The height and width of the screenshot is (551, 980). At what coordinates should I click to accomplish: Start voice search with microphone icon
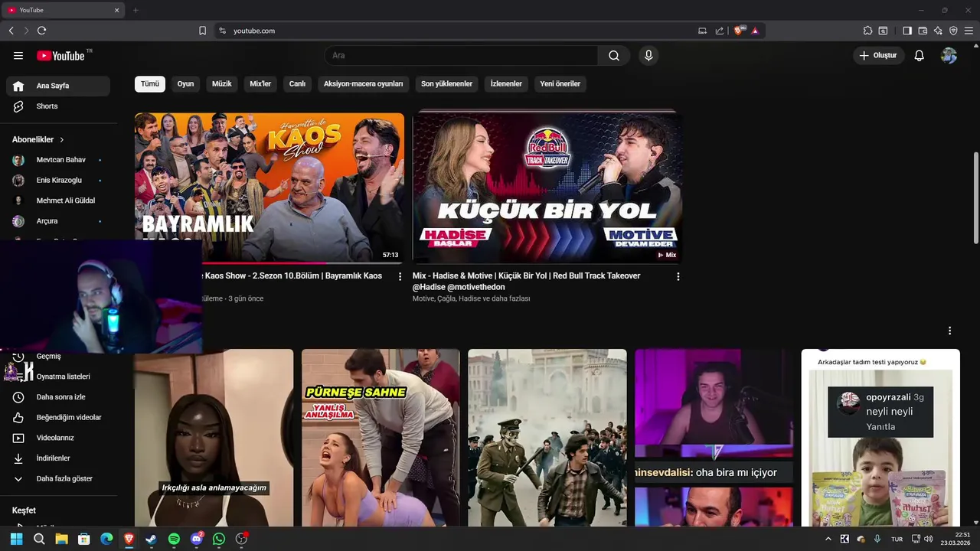point(648,55)
